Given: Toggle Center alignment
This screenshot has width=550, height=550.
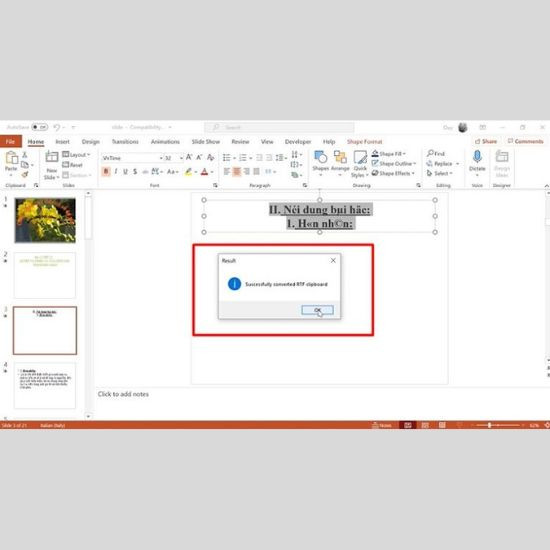Looking at the screenshot, I should coord(237,172).
